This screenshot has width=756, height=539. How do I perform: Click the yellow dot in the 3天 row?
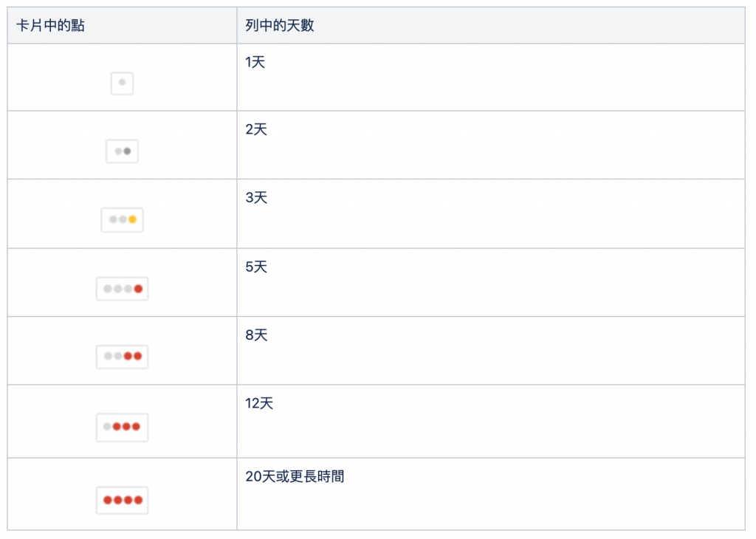[x=132, y=219]
